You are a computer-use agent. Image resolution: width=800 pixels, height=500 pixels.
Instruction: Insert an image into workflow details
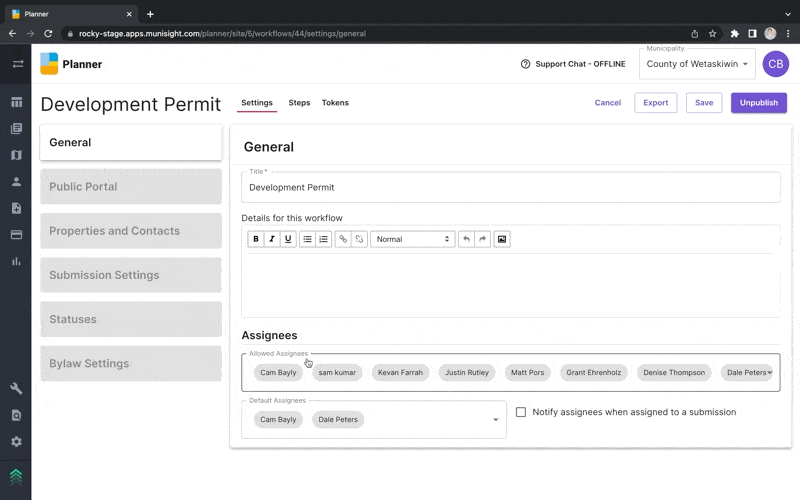coord(502,239)
